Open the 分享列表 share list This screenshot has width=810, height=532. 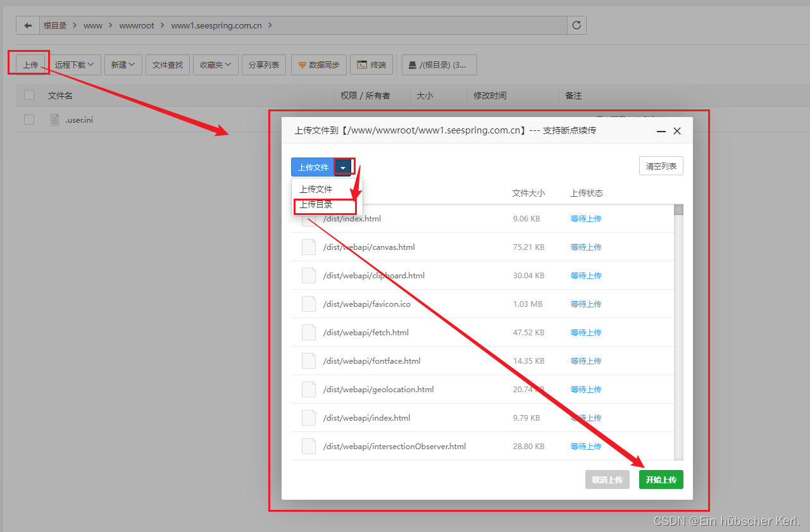point(264,65)
